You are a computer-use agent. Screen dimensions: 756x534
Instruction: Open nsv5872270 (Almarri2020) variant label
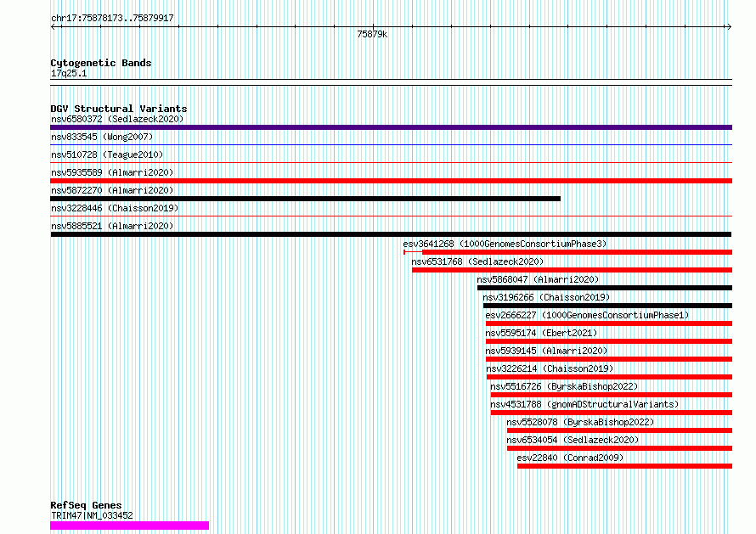(112, 190)
